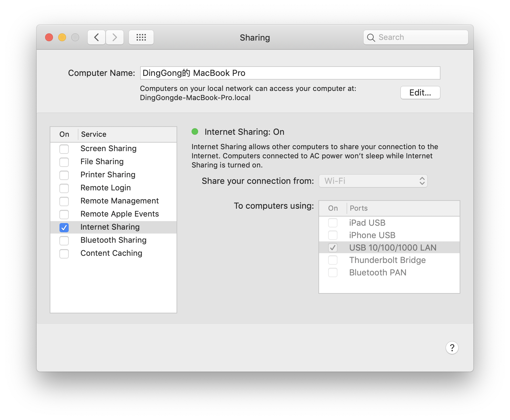This screenshot has height=420, width=510.
Task: Toggle the USB 10/100/1000 LAN port checkbox
Action: 332,248
